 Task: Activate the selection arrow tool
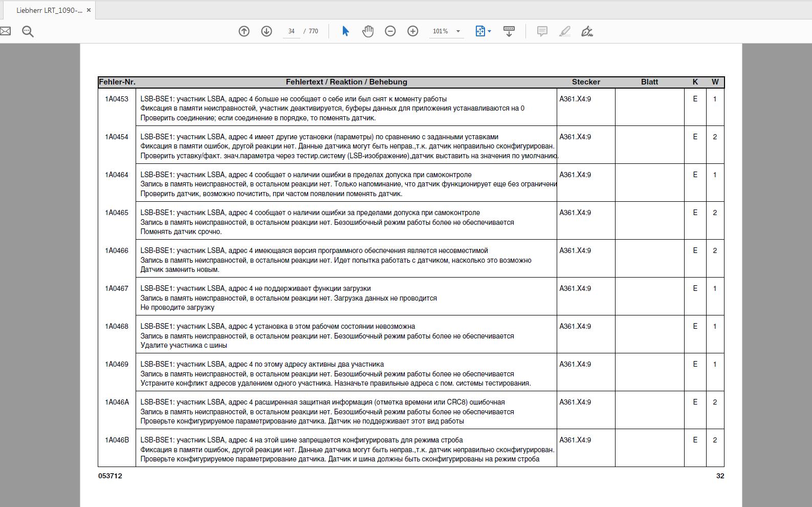pos(345,31)
